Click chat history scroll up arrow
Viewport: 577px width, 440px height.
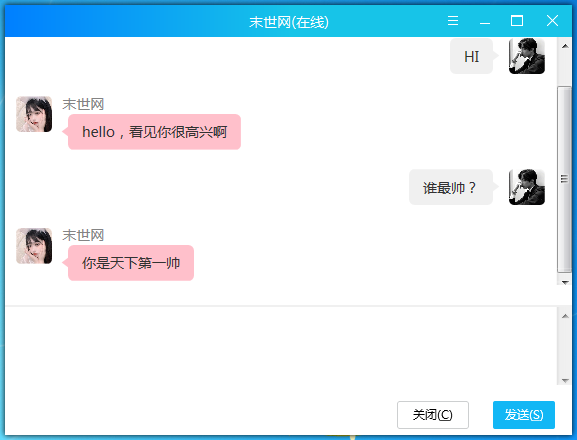pyautogui.click(x=565, y=46)
